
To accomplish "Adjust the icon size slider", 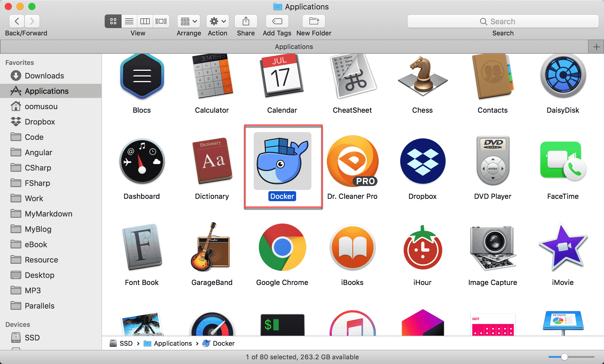I will coord(564,357).
